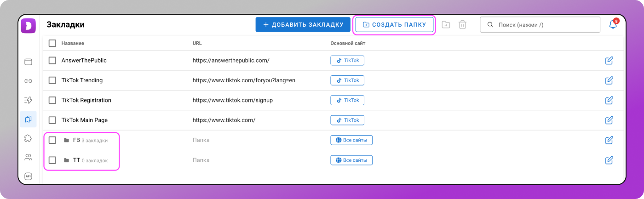Open the TT folder row

click(x=333, y=160)
